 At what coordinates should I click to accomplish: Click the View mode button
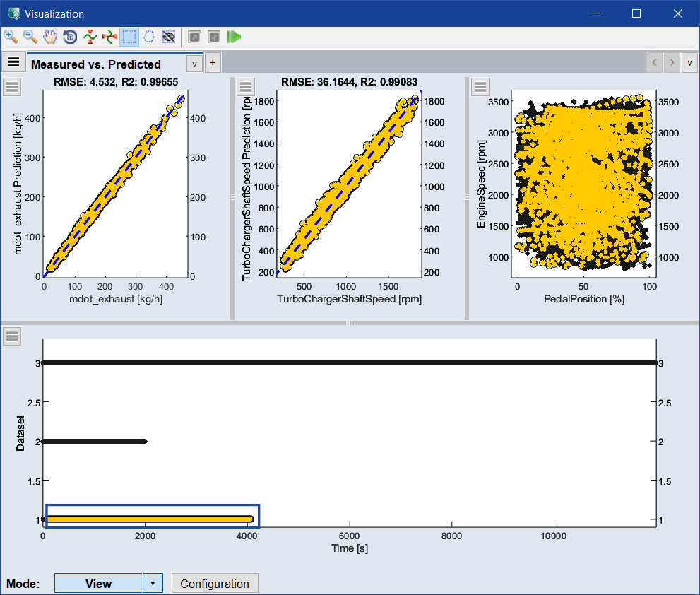coord(98,584)
